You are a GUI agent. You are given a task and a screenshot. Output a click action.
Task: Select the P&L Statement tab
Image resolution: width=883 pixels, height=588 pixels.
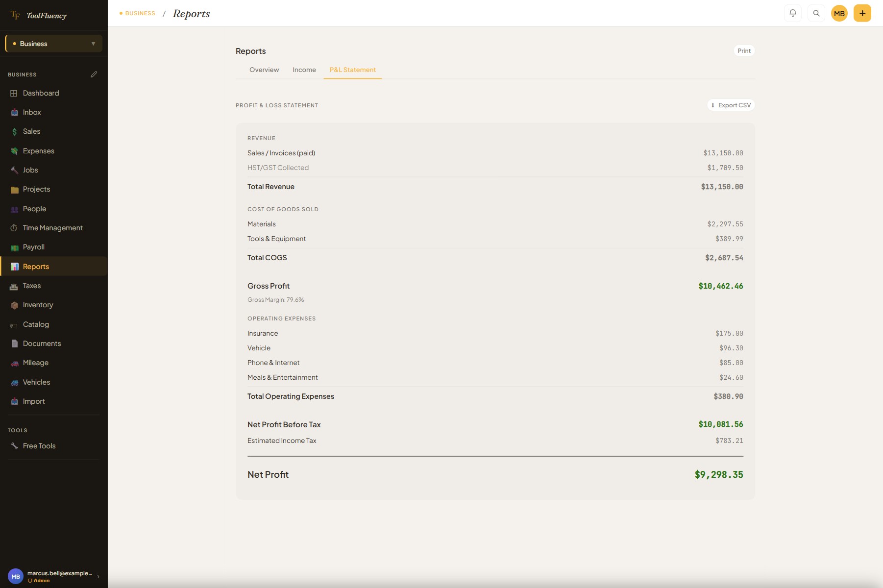tap(352, 70)
